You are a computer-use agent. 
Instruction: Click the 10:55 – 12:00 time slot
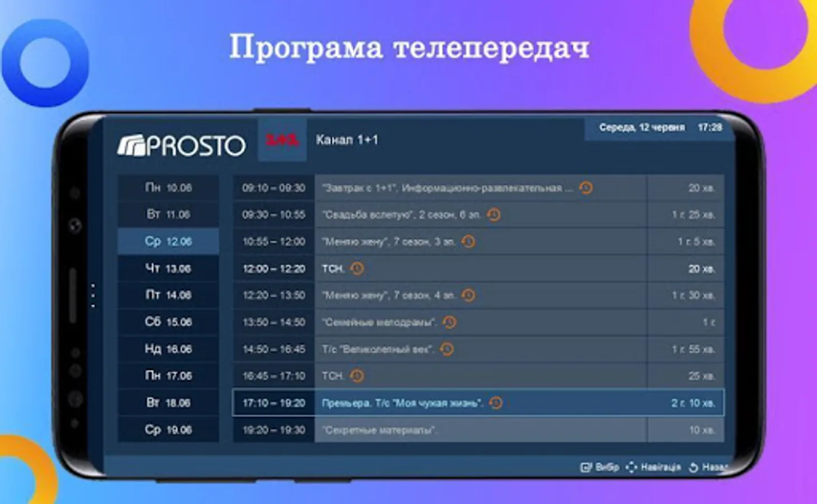[x=274, y=241]
